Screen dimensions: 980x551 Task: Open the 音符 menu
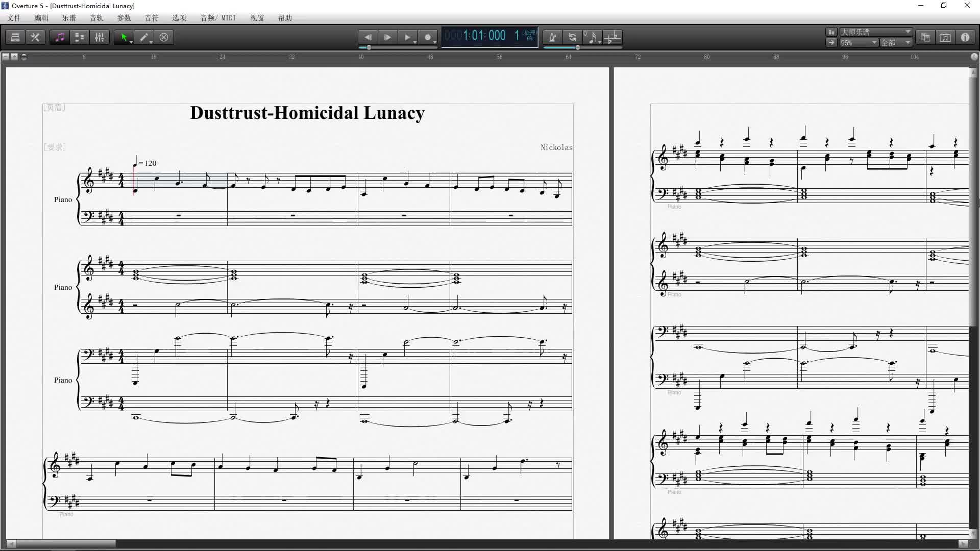(152, 18)
